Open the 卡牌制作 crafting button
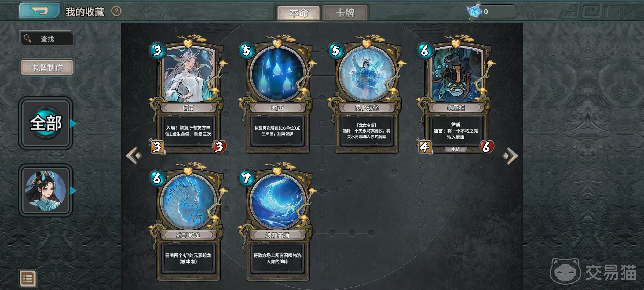Screen dimensions: 644x290 point(47,67)
